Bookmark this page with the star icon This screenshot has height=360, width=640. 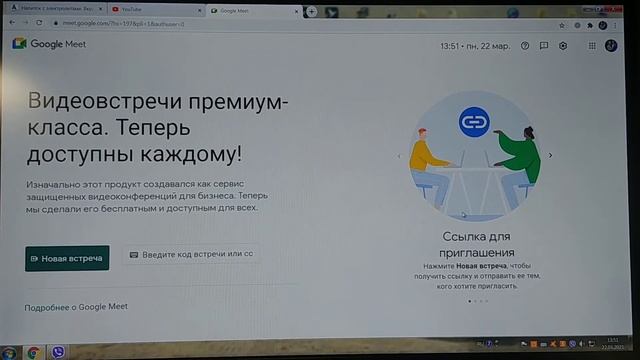tap(562, 25)
